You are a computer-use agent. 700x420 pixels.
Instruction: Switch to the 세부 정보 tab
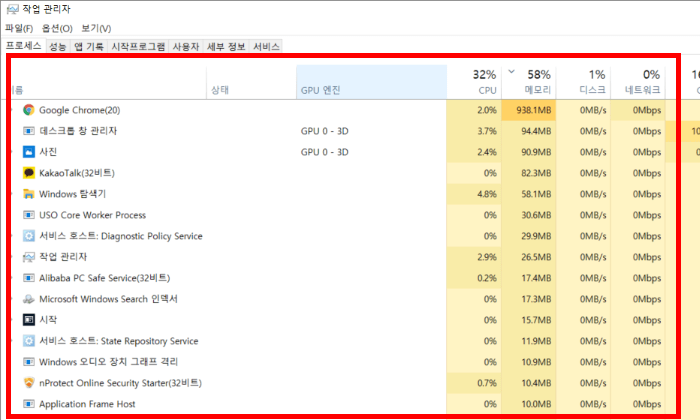coord(226,46)
